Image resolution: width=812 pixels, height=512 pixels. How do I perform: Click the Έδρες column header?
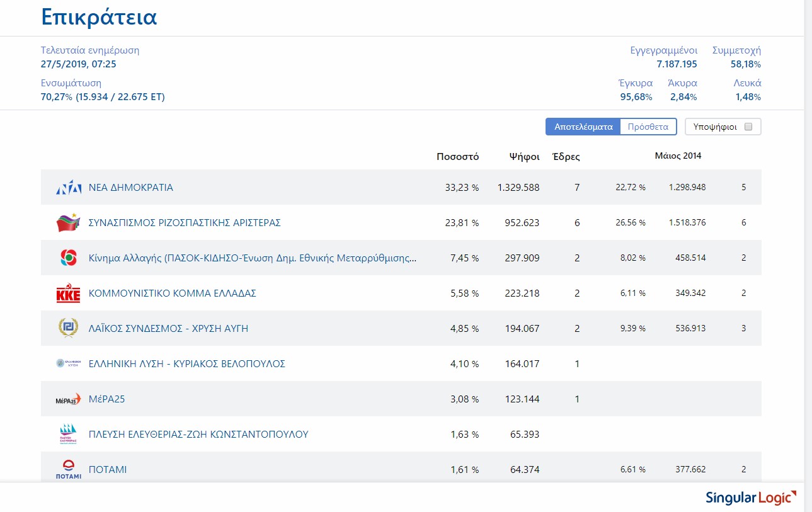[x=566, y=157]
